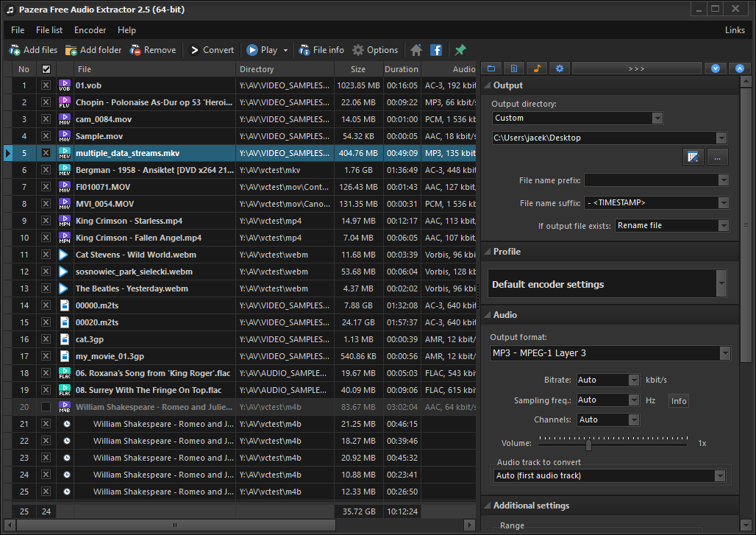Click the blue down-arrow collapse panels icon
The width and height of the screenshot is (756, 535).
pos(716,68)
